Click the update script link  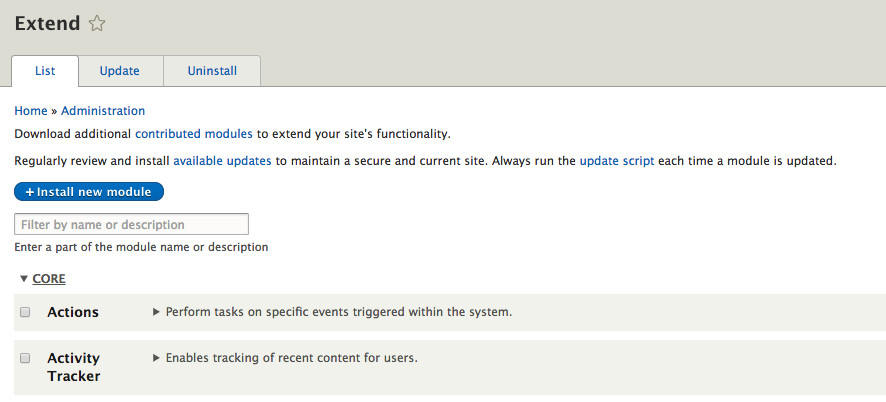[x=617, y=160]
